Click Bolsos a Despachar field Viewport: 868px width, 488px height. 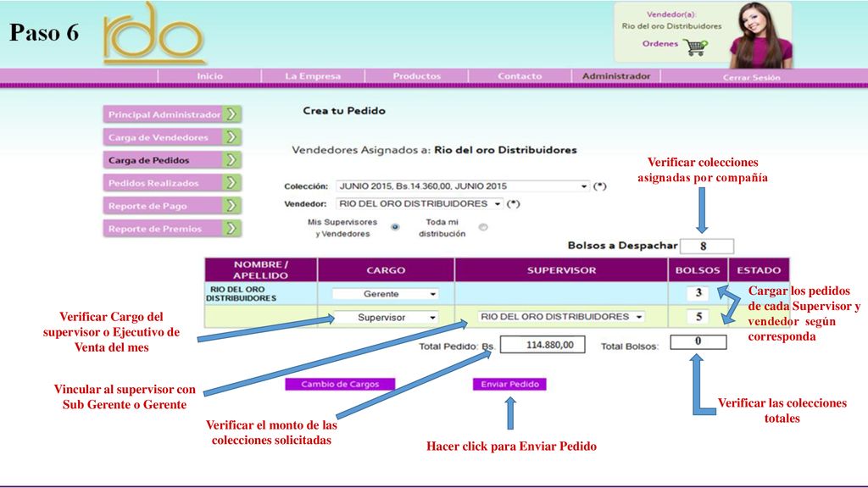click(x=707, y=247)
